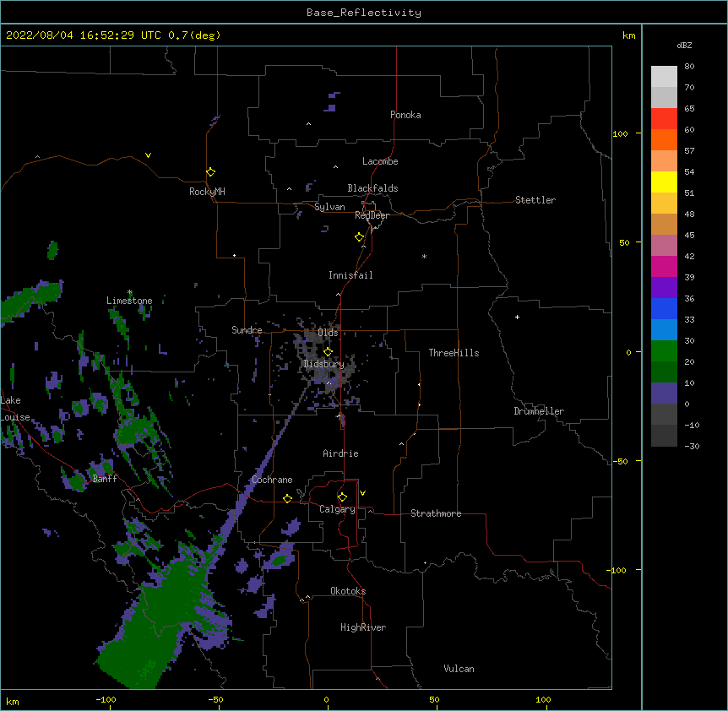
Task: Click the asterisk marker east of Innisfail
Action: point(424,257)
